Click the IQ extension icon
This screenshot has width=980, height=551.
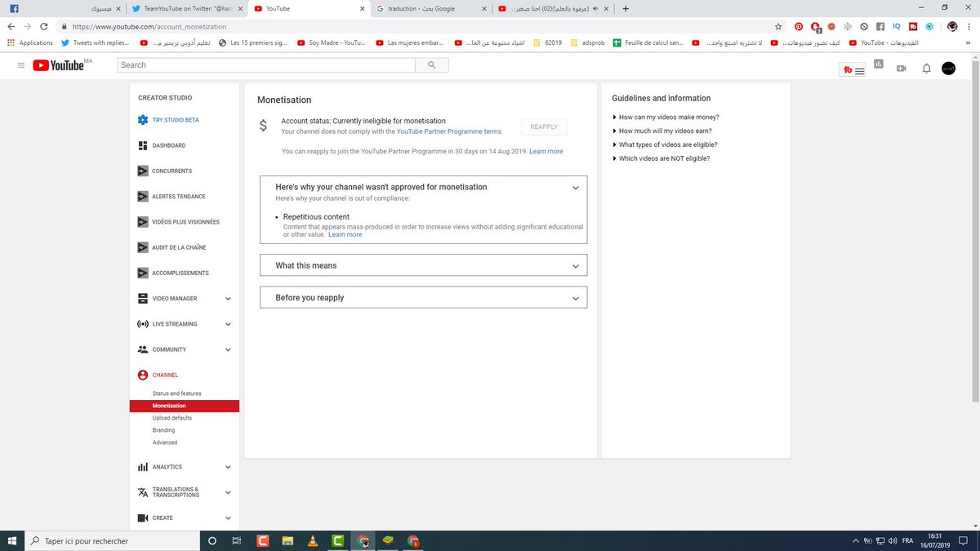(x=896, y=26)
